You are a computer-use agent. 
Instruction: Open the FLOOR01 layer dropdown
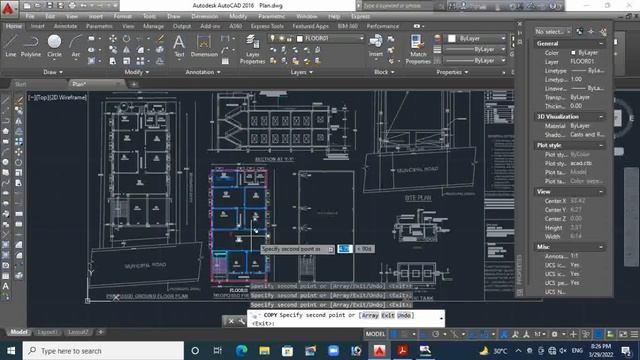coord(361,38)
